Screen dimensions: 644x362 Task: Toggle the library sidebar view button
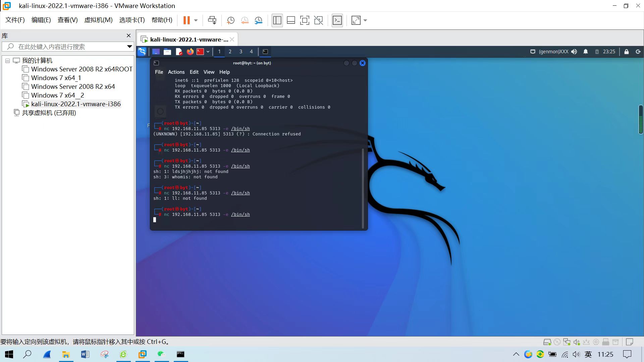(x=277, y=20)
